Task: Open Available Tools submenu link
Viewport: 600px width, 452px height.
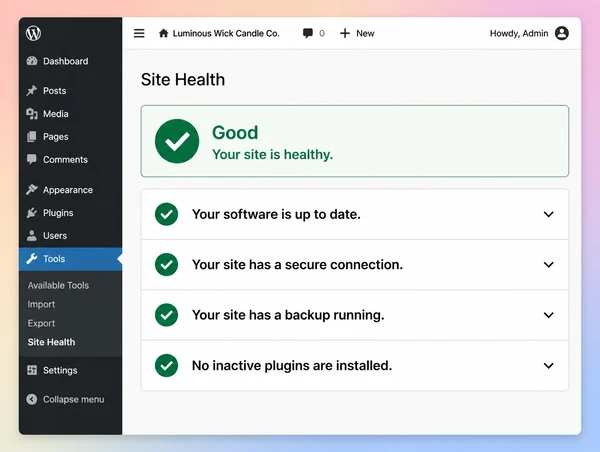Action: 58,285
